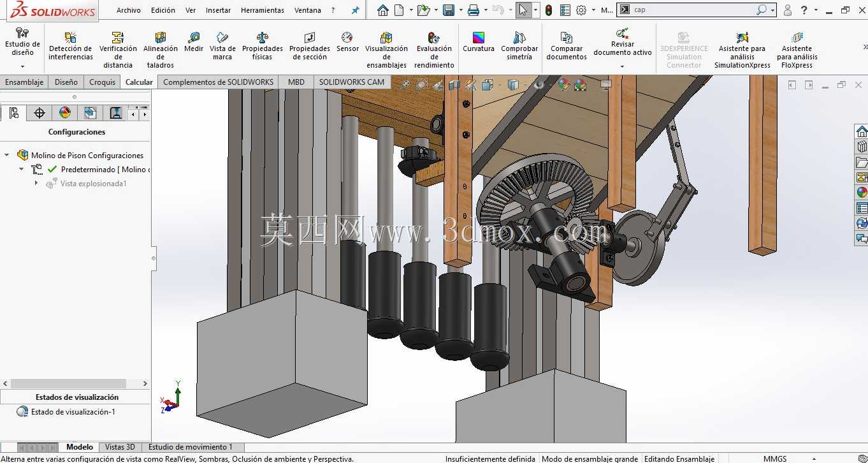Open the Archivo menu
The height and width of the screenshot is (463, 868).
coord(129,10)
